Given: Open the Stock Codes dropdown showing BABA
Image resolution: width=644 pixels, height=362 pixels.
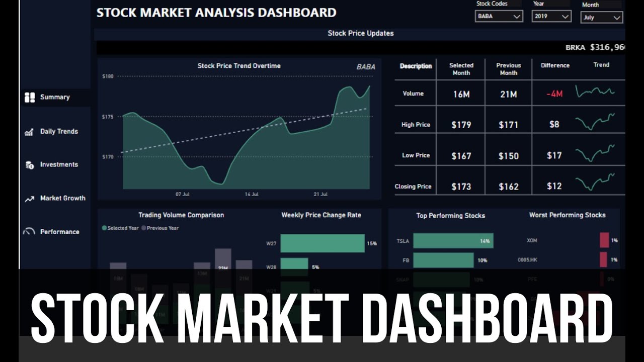Looking at the screenshot, I should click(499, 17).
